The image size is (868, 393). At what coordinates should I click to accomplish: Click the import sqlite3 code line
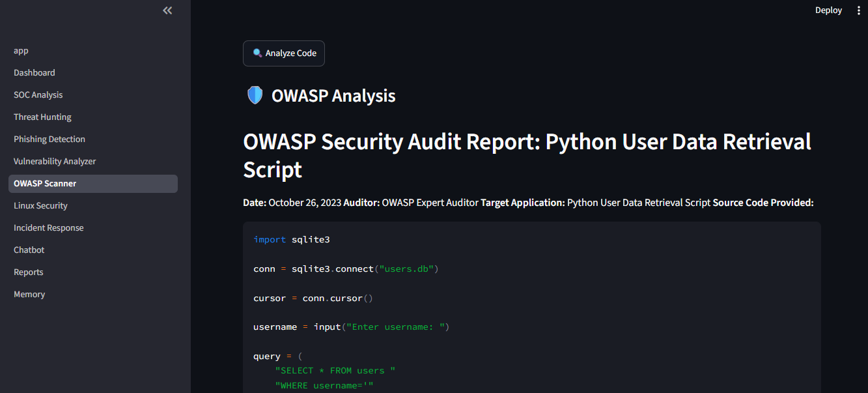[x=292, y=240]
